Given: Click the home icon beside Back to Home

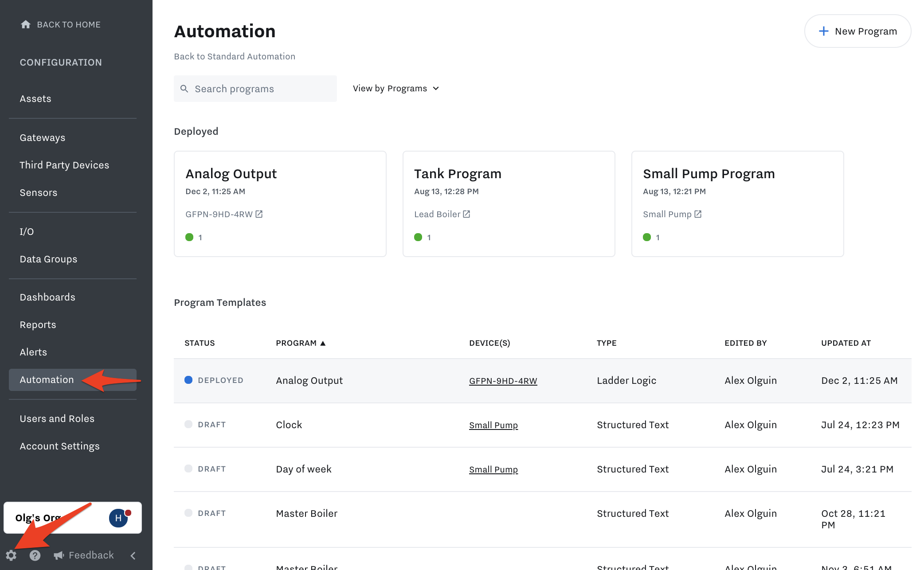Looking at the screenshot, I should (26, 24).
